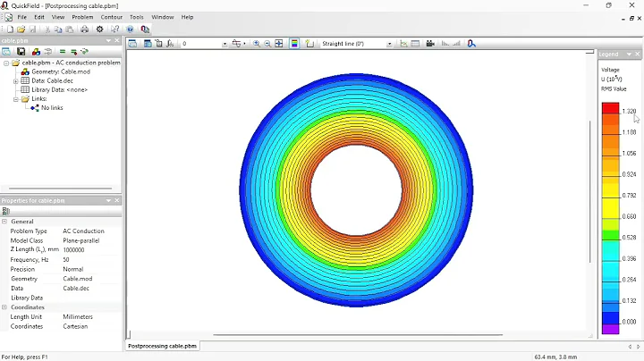Screen dimensions: 644x361
Task: Expand the Data: Cable.dec node
Action: coord(15,81)
